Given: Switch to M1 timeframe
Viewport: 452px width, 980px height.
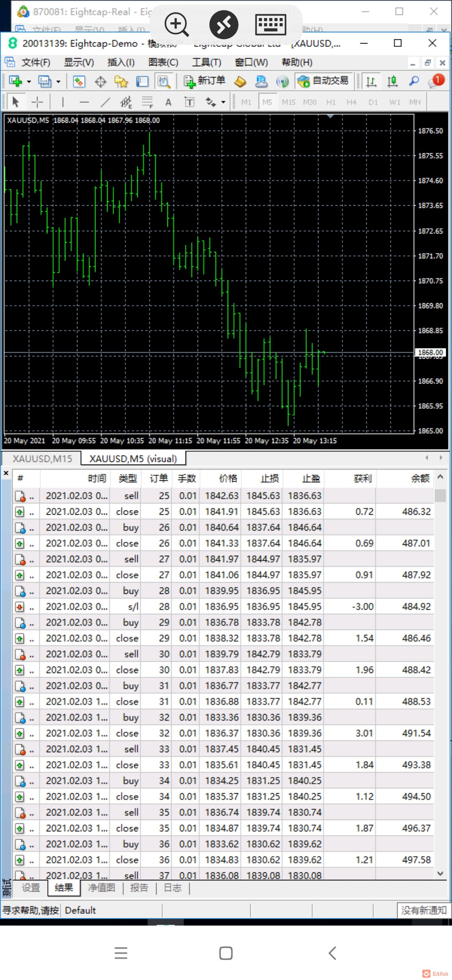Looking at the screenshot, I should click(246, 102).
